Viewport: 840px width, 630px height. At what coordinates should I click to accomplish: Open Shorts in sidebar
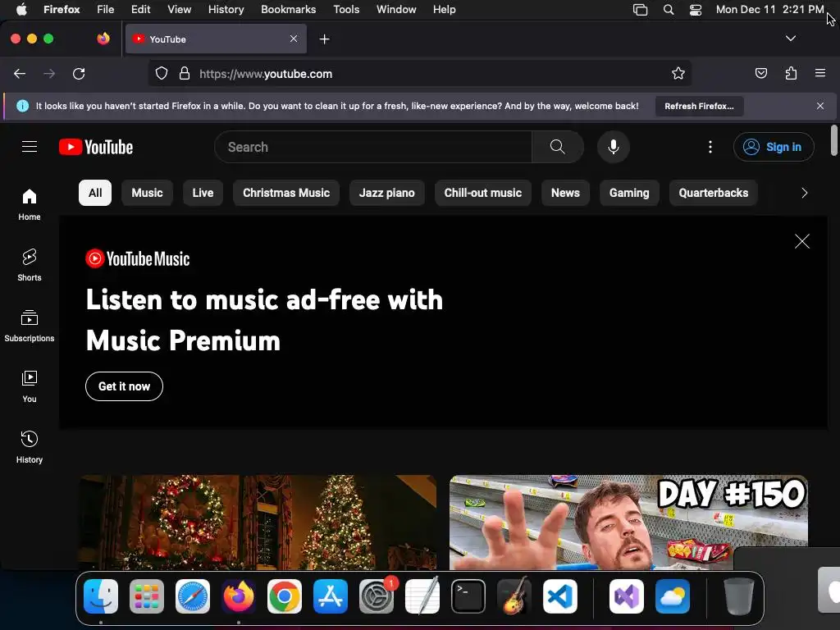coord(30,265)
